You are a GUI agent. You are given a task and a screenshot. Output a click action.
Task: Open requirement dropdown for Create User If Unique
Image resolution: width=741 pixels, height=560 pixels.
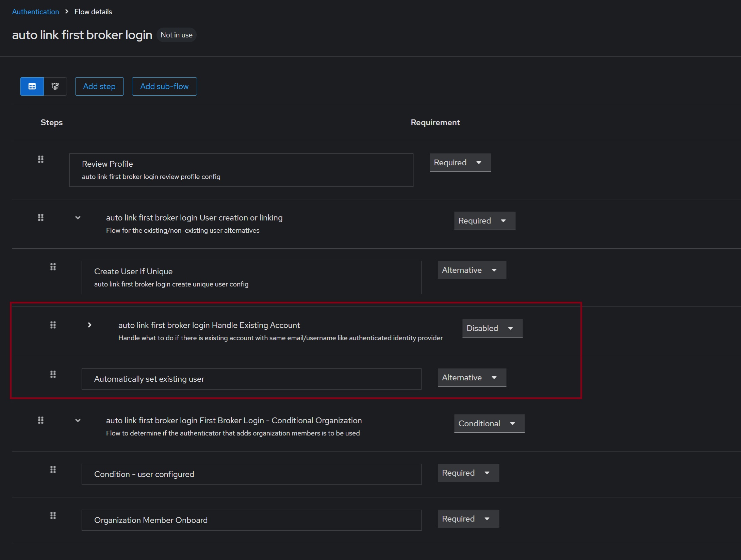click(x=472, y=270)
